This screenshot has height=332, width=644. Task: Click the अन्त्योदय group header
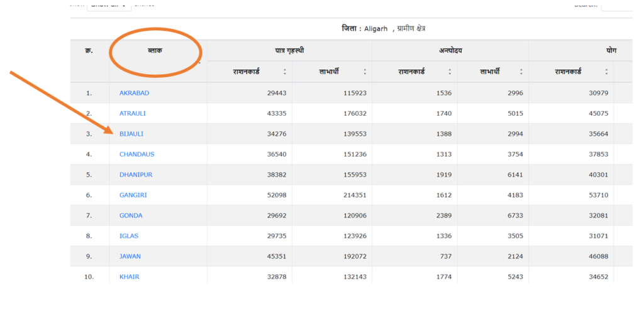click(x=450, y=51)
